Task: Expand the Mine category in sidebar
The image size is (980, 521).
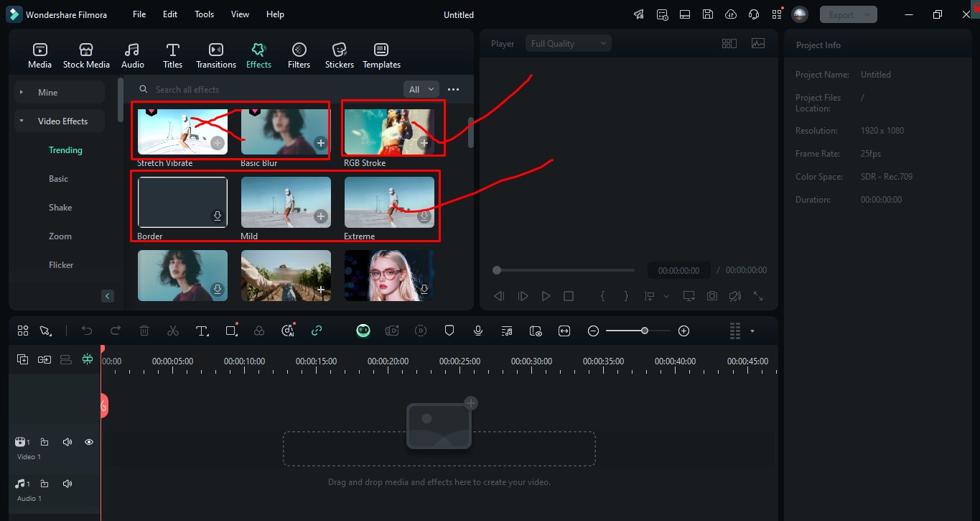Action: [x=47, y=92]
